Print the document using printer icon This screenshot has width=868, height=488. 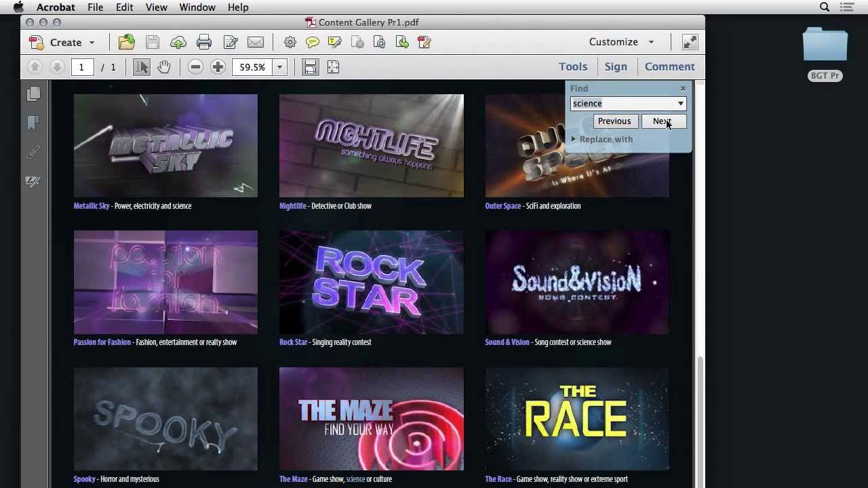pyautogui.click(x=204, y=42)
